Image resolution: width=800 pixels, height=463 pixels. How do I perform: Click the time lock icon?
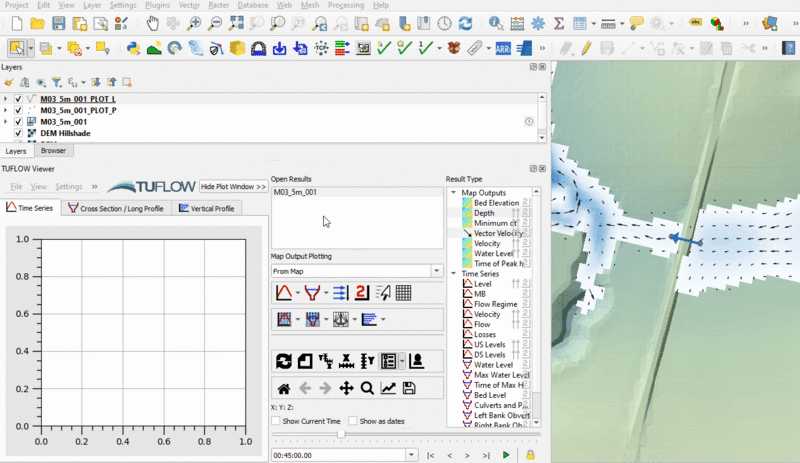pos(531,455)
